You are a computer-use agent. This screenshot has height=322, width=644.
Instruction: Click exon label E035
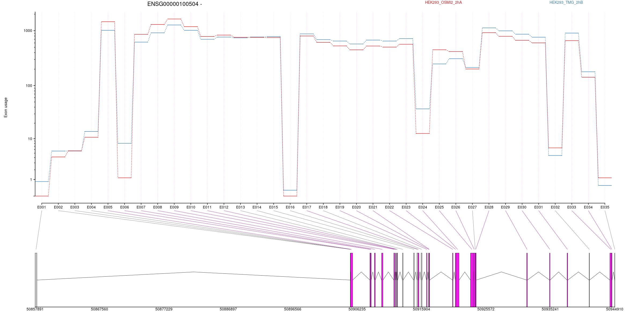click(x=605, y=207)
